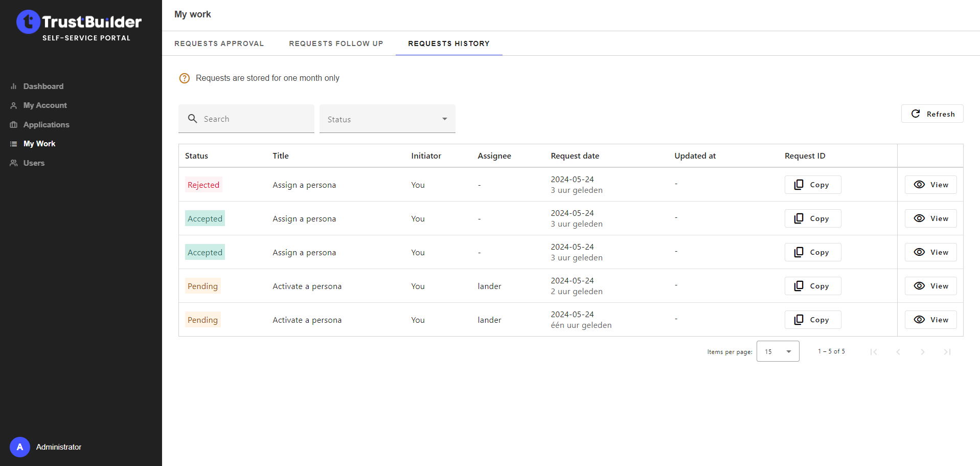Open the Requests Follow Up tab

click(x=336, y=43)
